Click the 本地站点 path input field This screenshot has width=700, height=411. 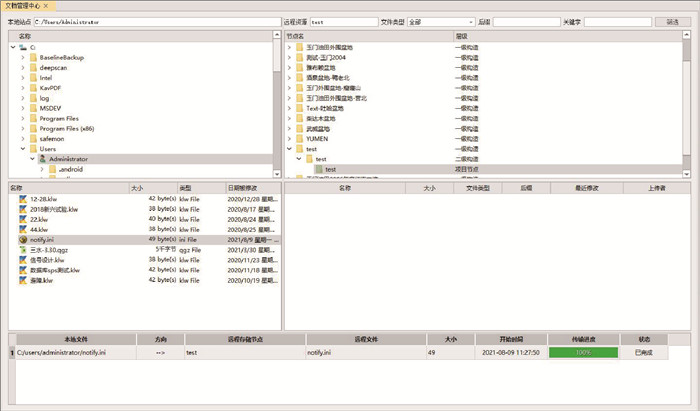[x=155, y=21]
